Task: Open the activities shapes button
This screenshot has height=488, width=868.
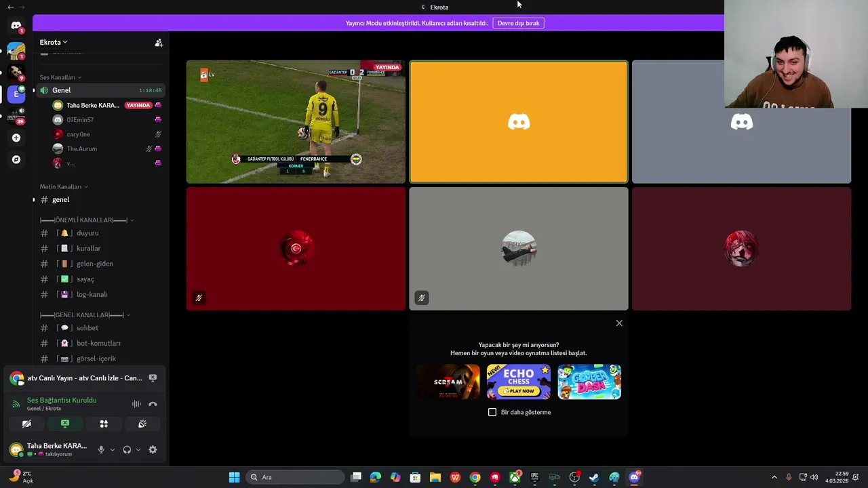Action: [x=104, y=424]
